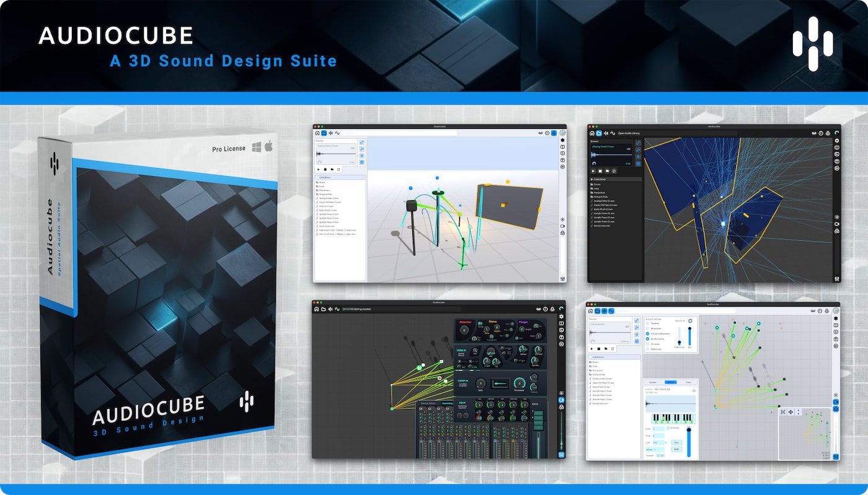Expand the Drums folder in top-left browser
Image resolution: width=868 pixels, height=495 pixels.
coord(321,182)
